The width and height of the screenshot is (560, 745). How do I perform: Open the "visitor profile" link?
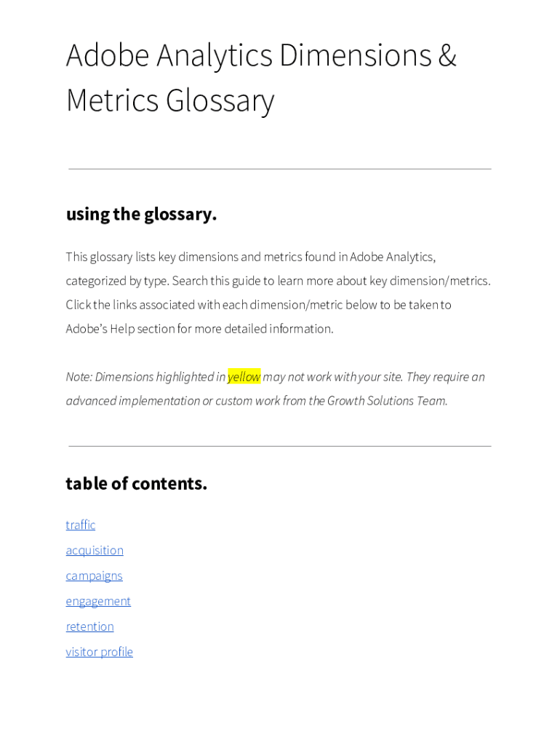pos(99,653)
